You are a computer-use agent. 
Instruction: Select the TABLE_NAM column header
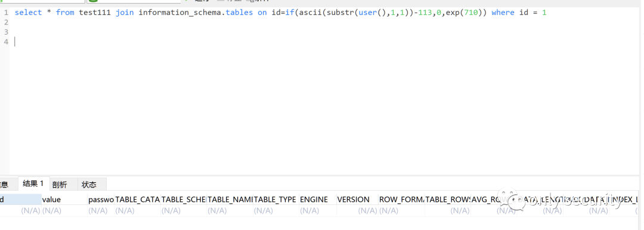230,200
